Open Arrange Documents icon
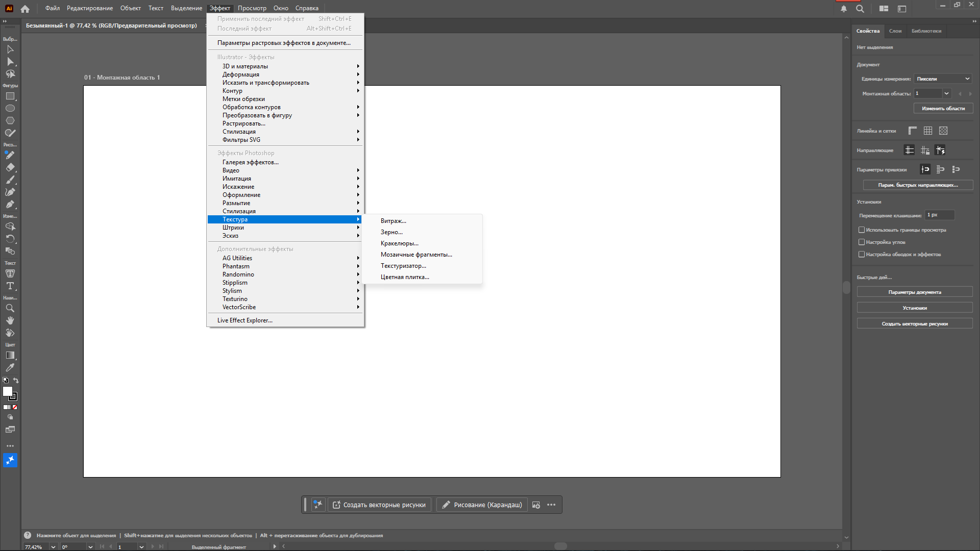The width and height of the screenshot is (980, 551). point(884,9)
